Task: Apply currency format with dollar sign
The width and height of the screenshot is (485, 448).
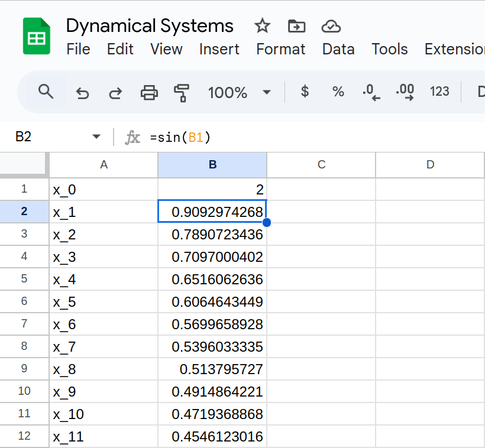Action: coord(305,92)
